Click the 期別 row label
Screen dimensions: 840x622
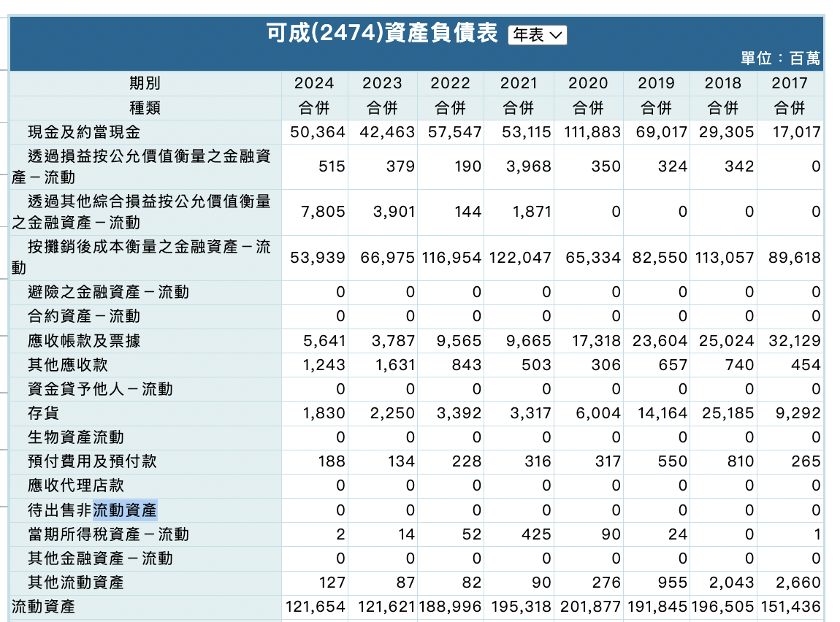[145, 83]
